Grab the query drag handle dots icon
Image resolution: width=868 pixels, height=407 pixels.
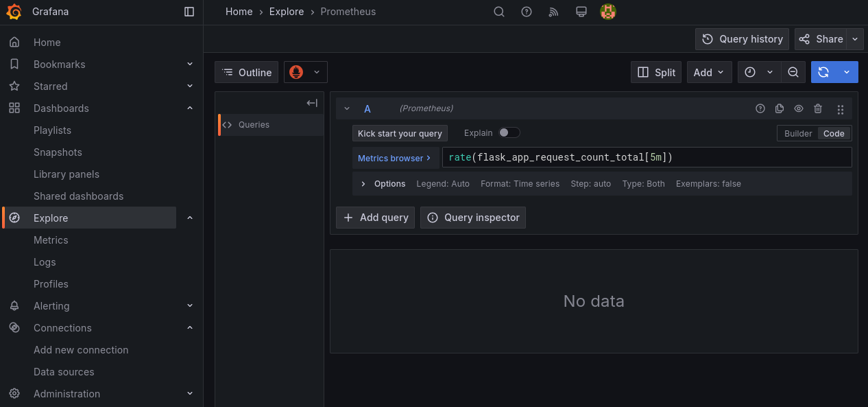point(840,108)
